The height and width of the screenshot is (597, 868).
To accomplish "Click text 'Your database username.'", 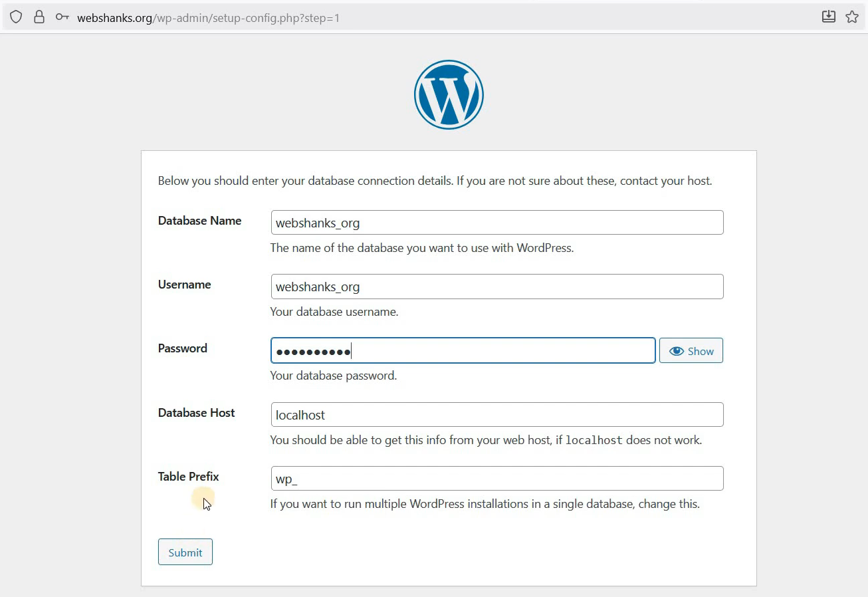I will coord(334,312).
